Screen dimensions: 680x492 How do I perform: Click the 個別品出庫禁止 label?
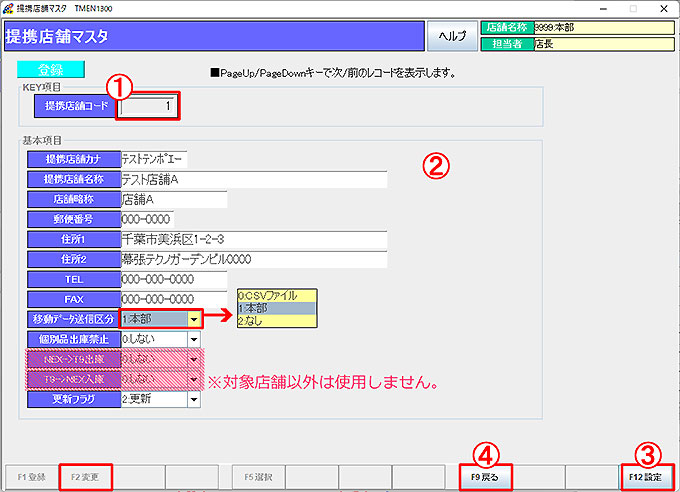(x=74, y=339)
